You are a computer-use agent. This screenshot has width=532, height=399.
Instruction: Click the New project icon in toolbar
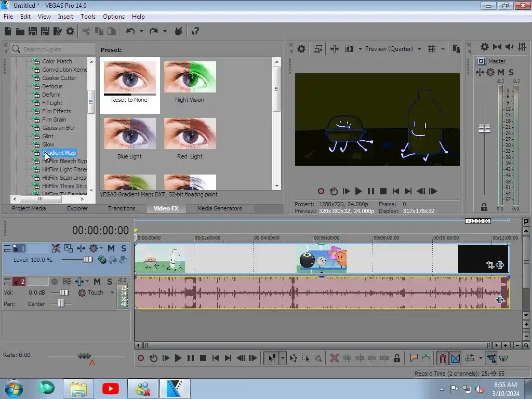(8, 31)
